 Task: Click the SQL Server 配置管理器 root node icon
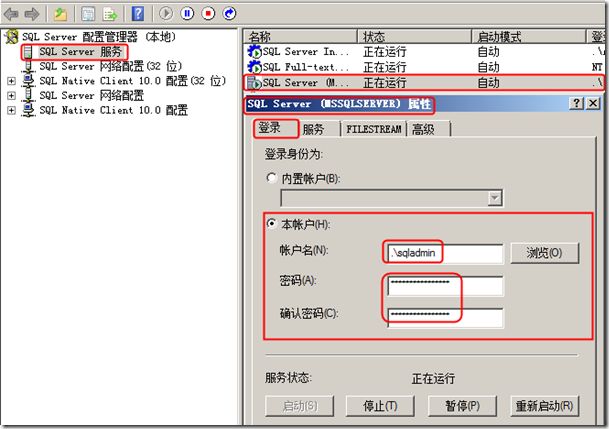11,37
